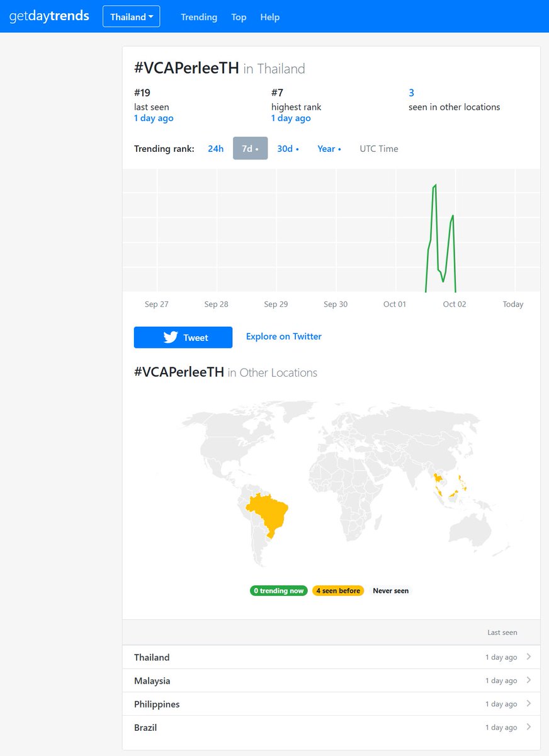Click the '4 seen before' legend badge
Viewport: 549px width, 756px height.
[x=338, y=591]
